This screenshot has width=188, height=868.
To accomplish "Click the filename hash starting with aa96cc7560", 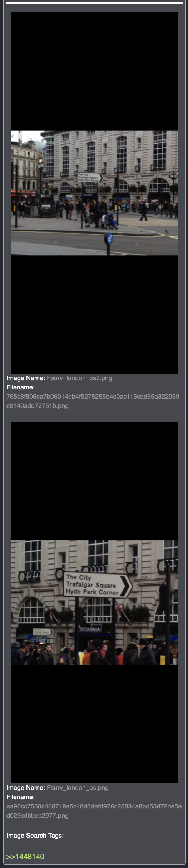I will 94,811.
